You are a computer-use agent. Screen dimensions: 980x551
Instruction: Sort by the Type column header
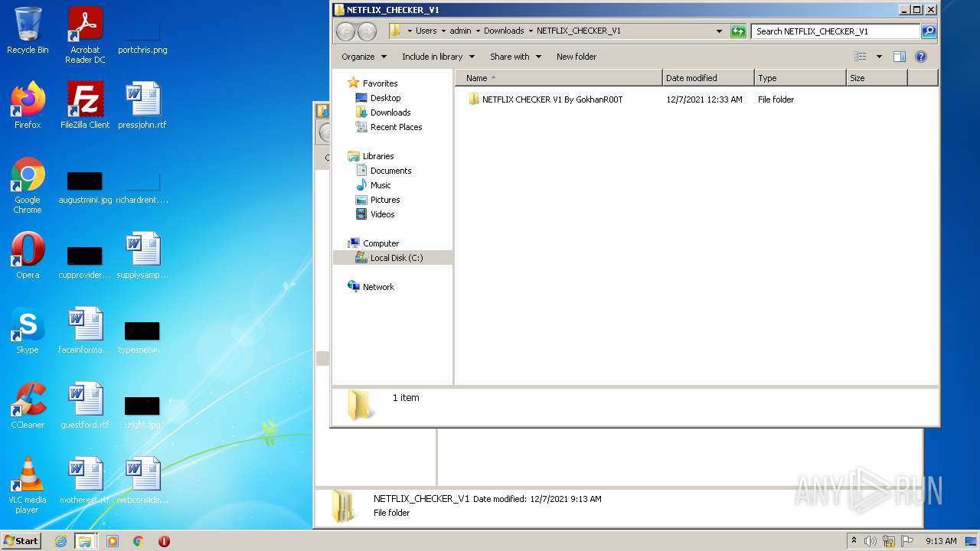point(800,78)
